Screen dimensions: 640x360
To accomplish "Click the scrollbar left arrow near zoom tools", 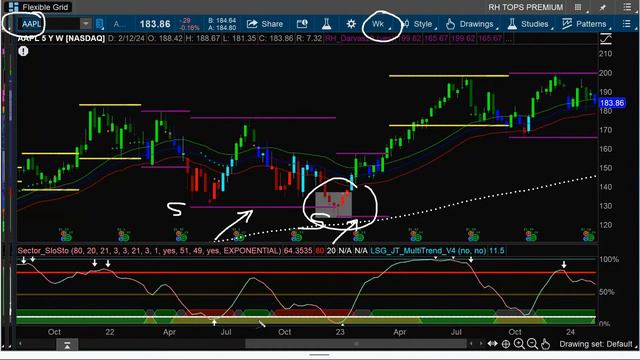I will [472, 344].
